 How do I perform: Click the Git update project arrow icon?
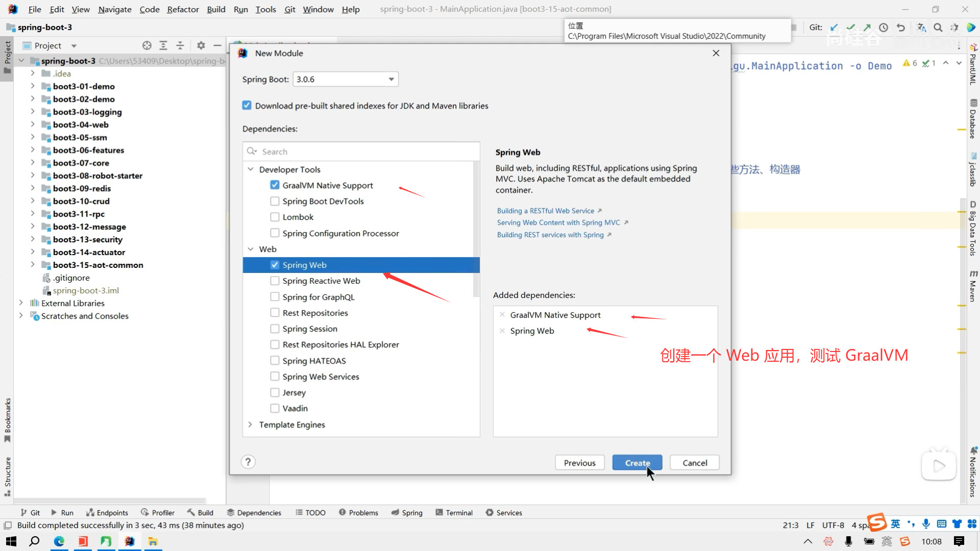[x=834, y=28]
